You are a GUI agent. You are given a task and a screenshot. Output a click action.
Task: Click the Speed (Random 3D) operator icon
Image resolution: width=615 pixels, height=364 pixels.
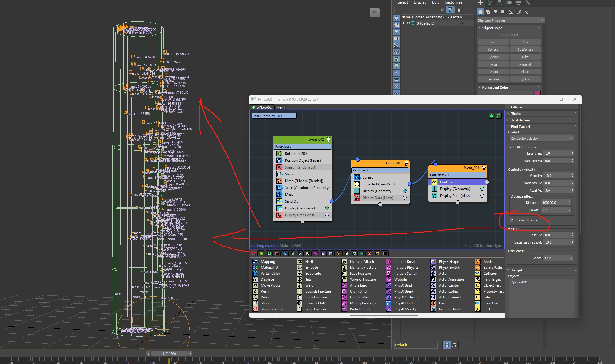click(x=279, y=167)
